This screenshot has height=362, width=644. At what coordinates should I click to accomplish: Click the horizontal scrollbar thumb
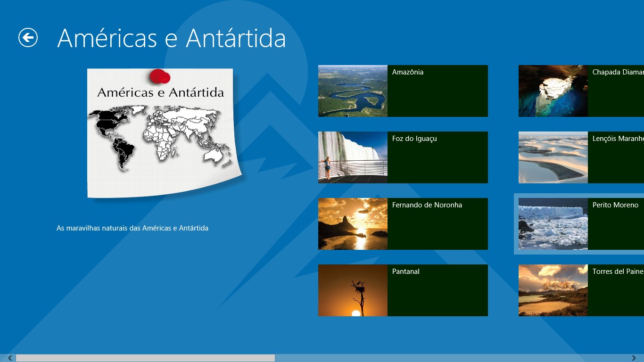145,358
